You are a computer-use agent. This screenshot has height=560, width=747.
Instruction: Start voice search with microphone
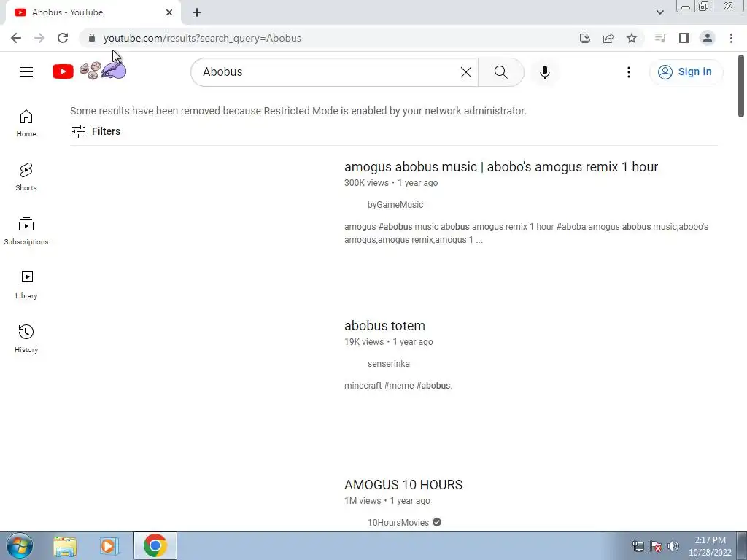point(544,72)
